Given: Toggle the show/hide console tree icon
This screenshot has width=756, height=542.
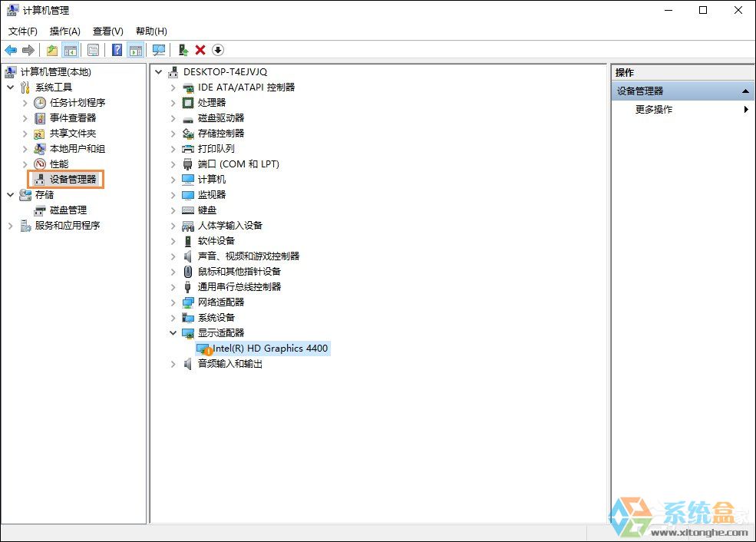Looking at the screenshot, I should (71, 50).
